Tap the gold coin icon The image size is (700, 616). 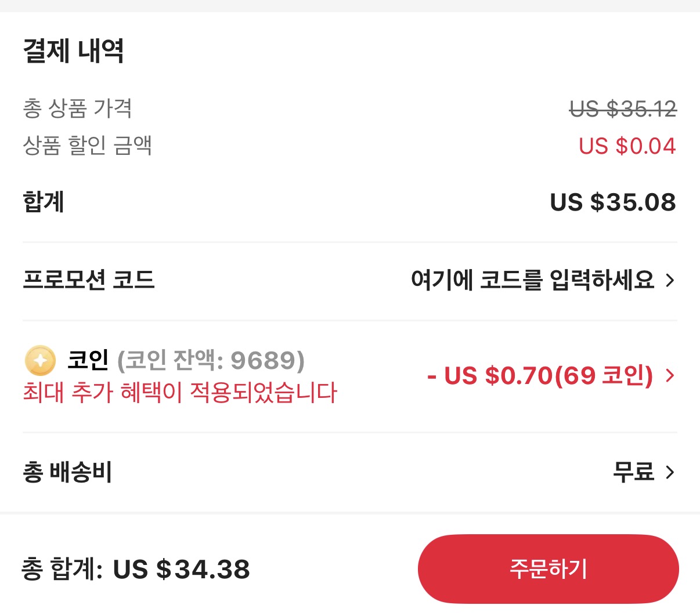pyautogui.click(x=40, y=360)
